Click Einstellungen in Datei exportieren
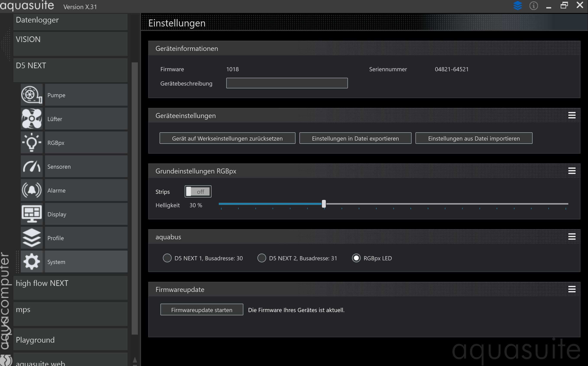 [x=355, y=138]
